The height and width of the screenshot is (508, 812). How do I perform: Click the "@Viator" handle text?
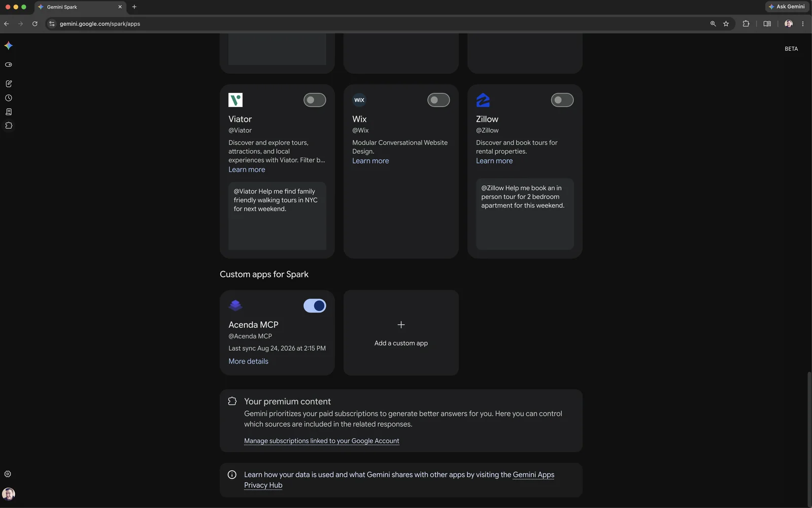click(x=240, y=130)
